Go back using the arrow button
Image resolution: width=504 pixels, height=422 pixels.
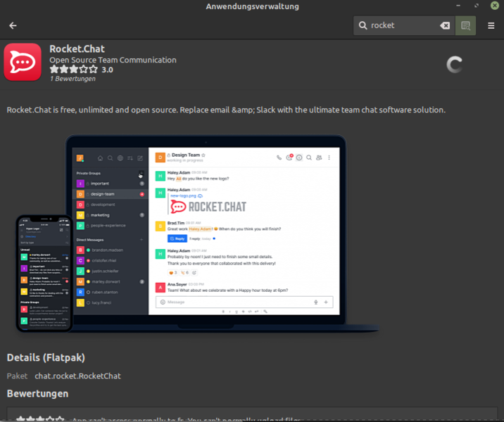coord(13,25)
